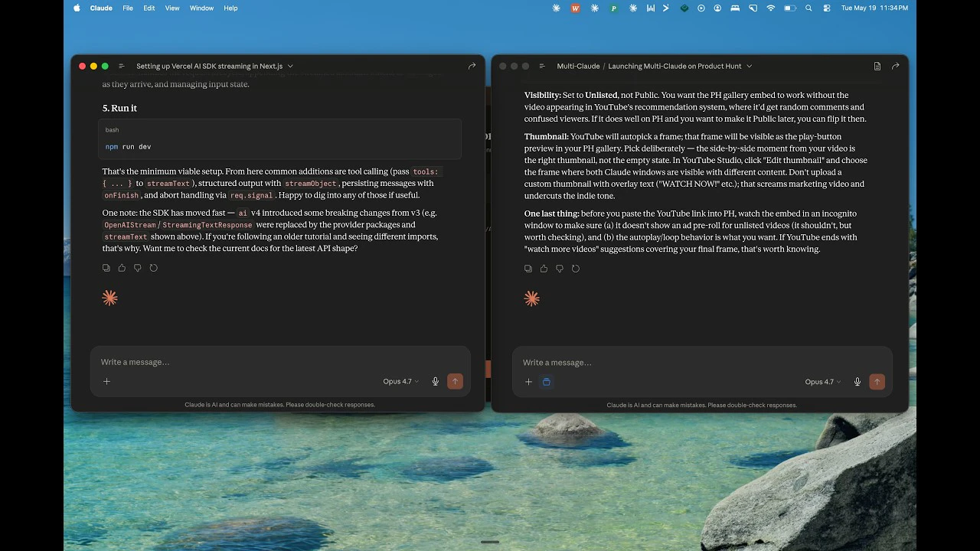
Task: Open the View menu
Action: 172,8
